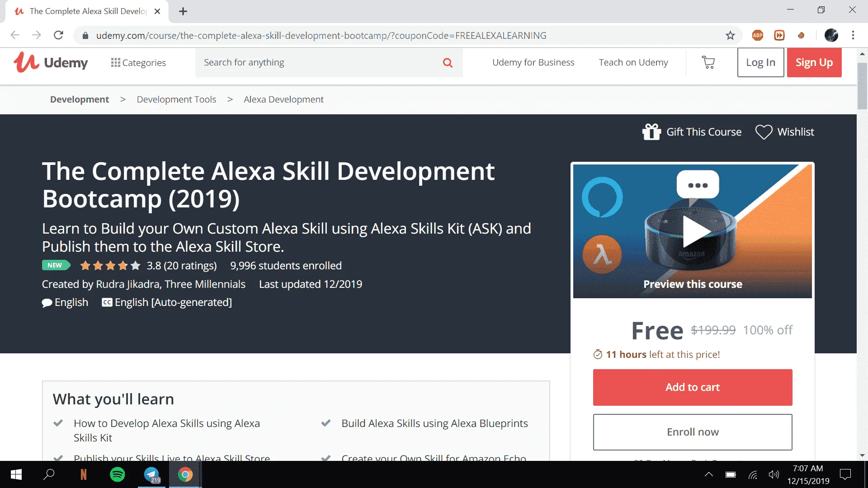
Task: Go to Development Tools breadcrumb
Action: [176, 99]
